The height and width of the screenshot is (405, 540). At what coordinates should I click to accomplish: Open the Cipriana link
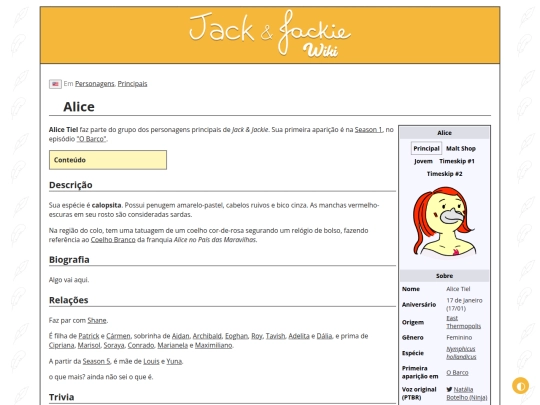coord(61,345)
